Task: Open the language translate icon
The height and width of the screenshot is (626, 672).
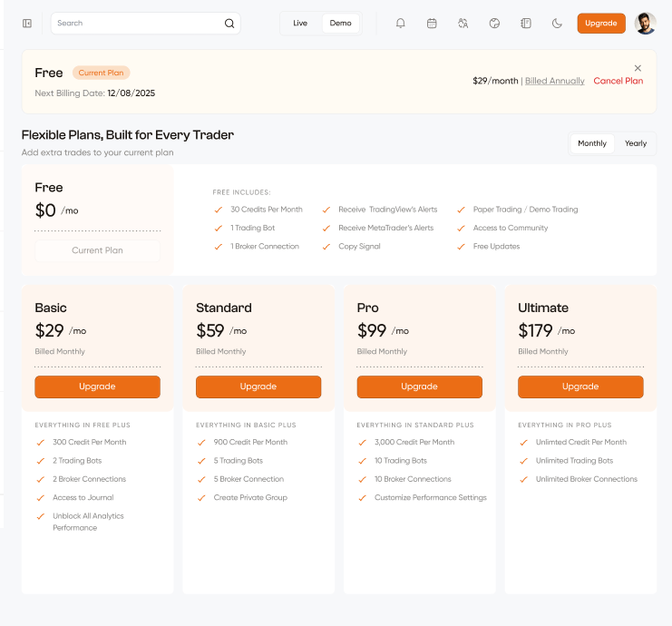Action: pyautogui.click(x=463, y=24)
